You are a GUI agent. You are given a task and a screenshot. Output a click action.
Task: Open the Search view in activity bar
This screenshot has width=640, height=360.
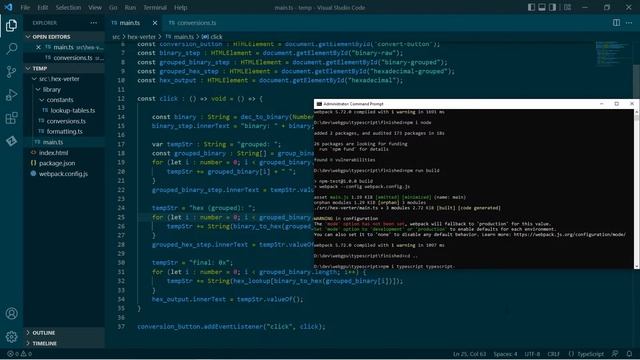11,49
